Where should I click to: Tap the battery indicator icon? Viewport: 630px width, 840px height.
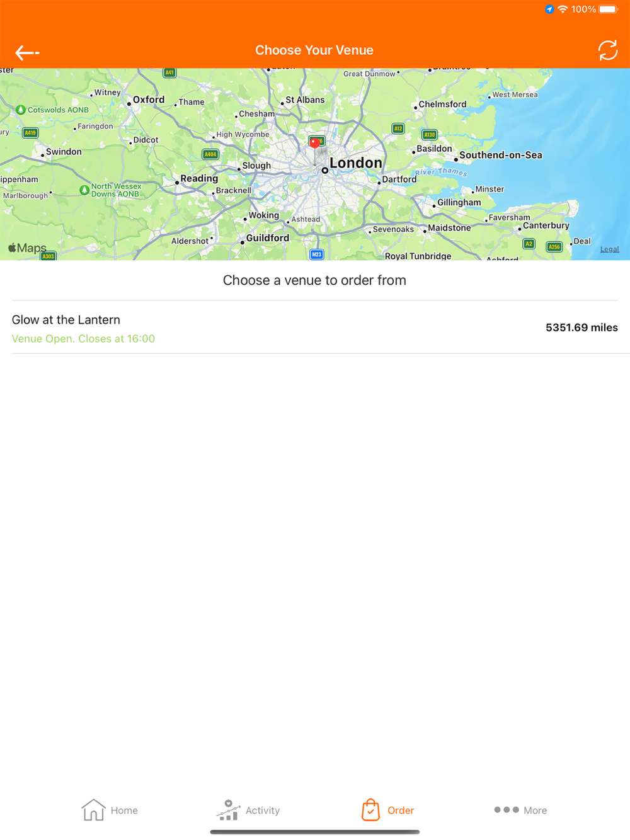coord(609,9)
